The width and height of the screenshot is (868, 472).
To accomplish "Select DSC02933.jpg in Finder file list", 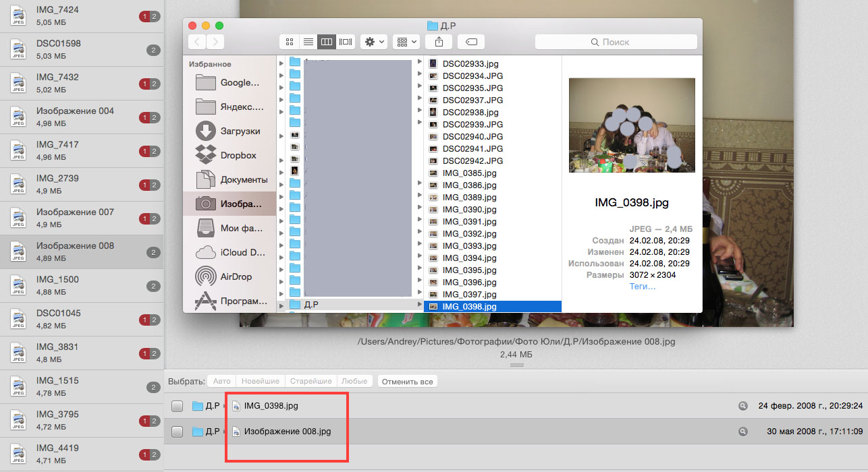I will coord(493,63).
